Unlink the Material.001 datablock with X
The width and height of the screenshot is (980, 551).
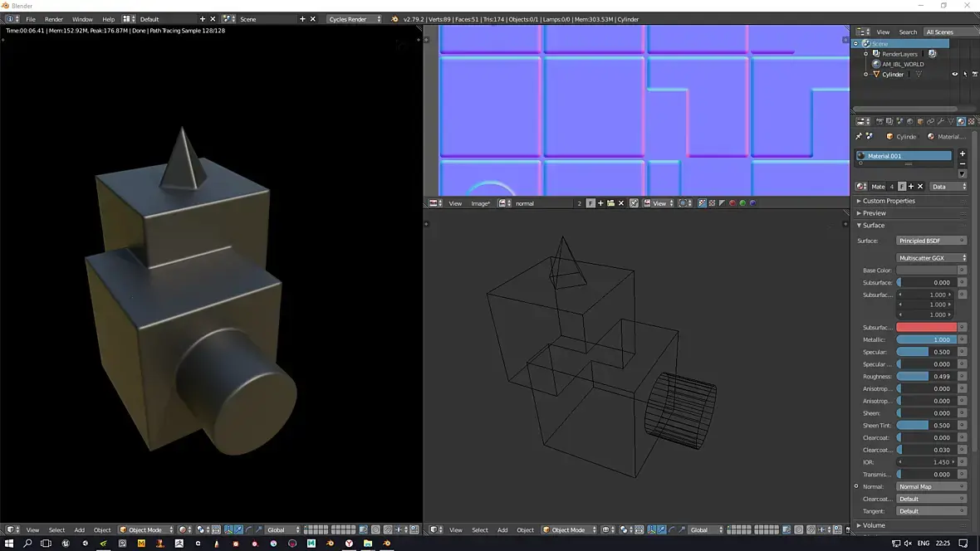point(920,187)
